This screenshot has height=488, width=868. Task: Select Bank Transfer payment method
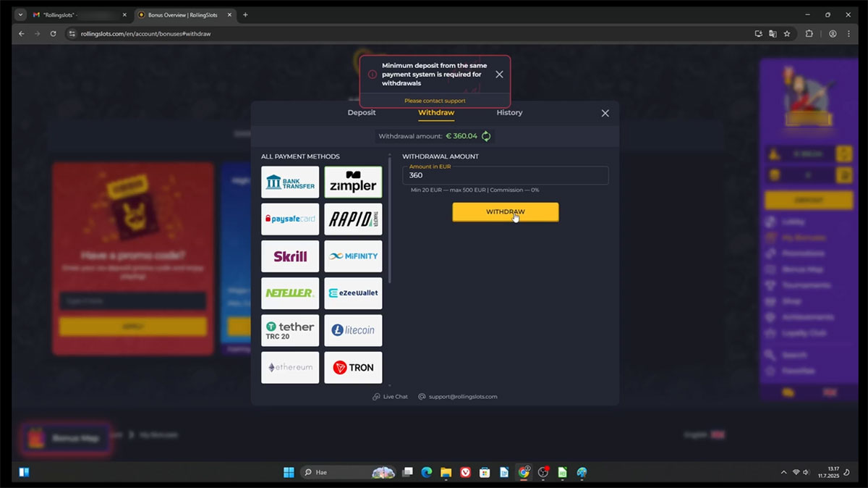click(290, 182)
